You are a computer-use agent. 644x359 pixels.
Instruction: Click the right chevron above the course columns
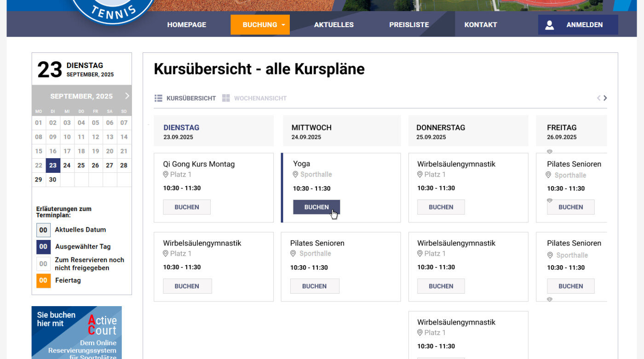[605, 98]
